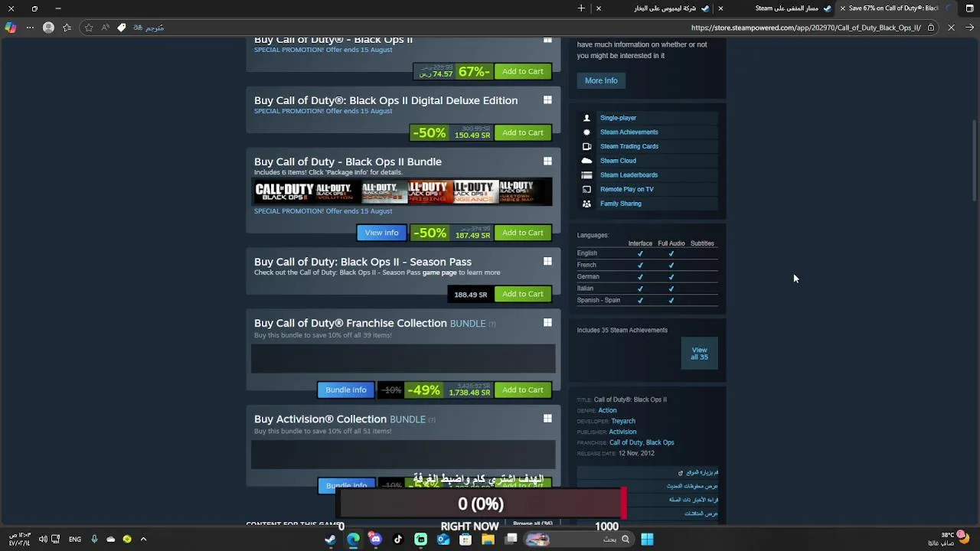This screenshot has width=980, height=551.
Task: Open TikTok from the taskbar
Action: pyautogui.click(x=398, y=539)
